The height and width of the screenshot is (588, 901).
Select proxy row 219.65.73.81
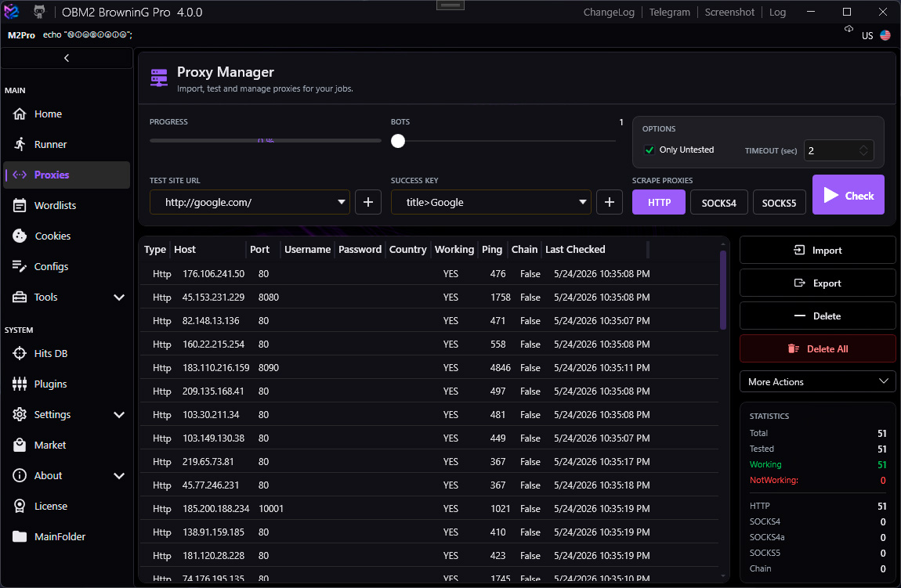[429, 462]
